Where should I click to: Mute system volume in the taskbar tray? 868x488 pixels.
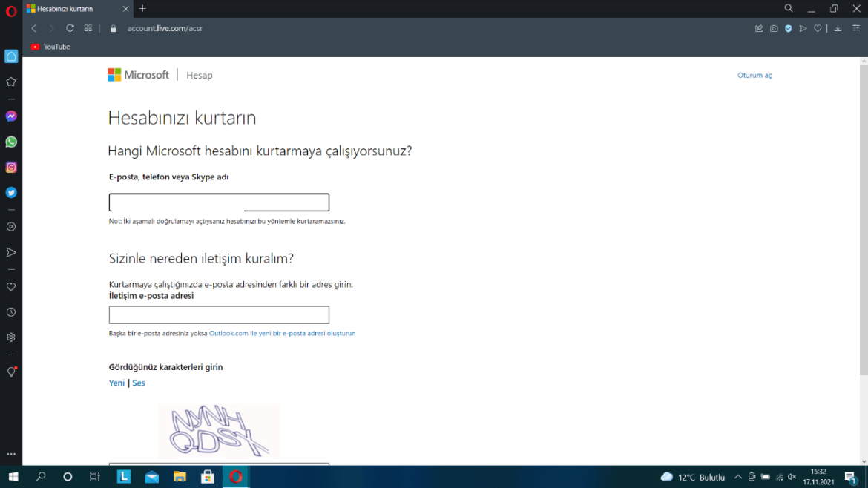click(x=791, y=477)
